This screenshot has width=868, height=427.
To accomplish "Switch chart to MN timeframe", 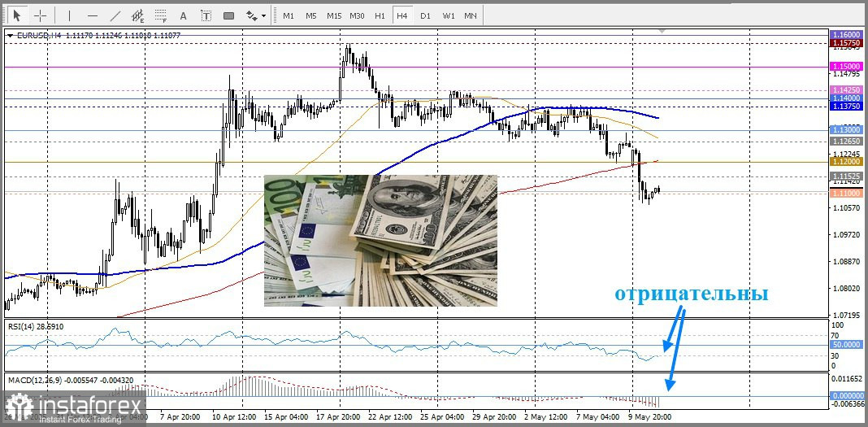I will [x=471, y=15].
